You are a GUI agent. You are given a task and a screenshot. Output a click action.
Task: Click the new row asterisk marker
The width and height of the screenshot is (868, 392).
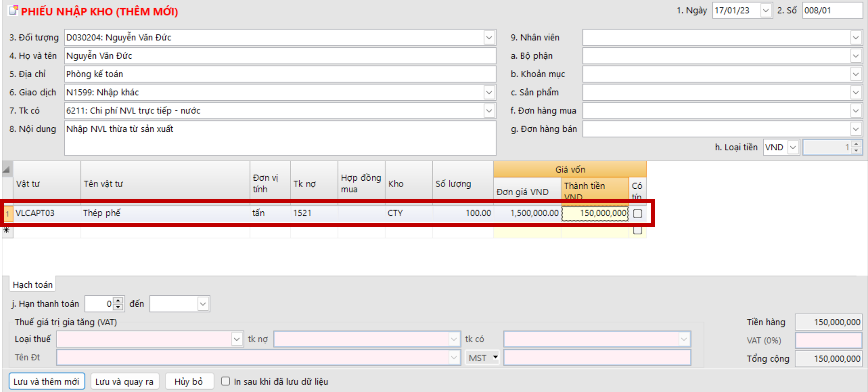click(6, 230)
